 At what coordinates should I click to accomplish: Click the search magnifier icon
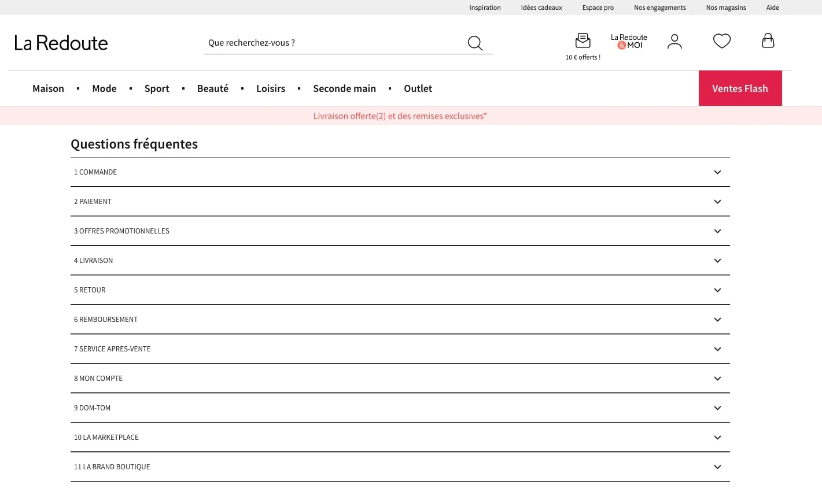[x=475, y=43]
